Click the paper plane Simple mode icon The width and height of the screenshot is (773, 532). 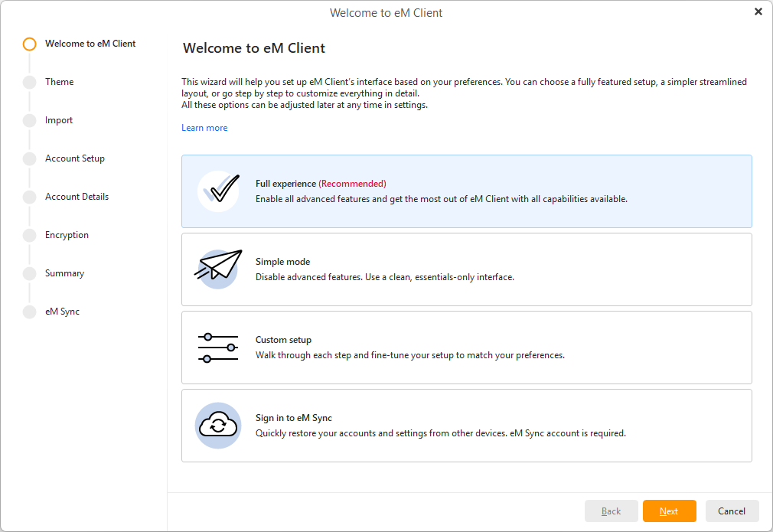tap(218, 269)
